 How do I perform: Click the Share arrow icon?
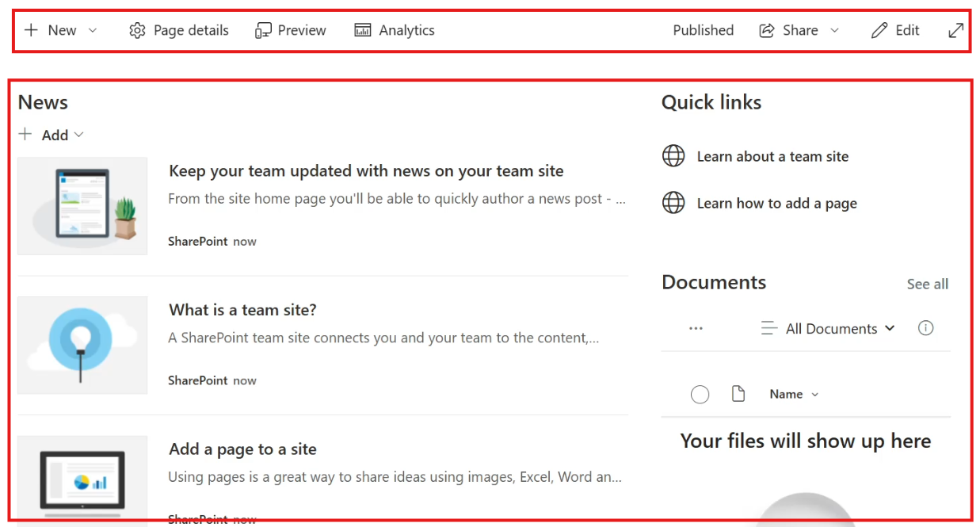click(766, 30)
